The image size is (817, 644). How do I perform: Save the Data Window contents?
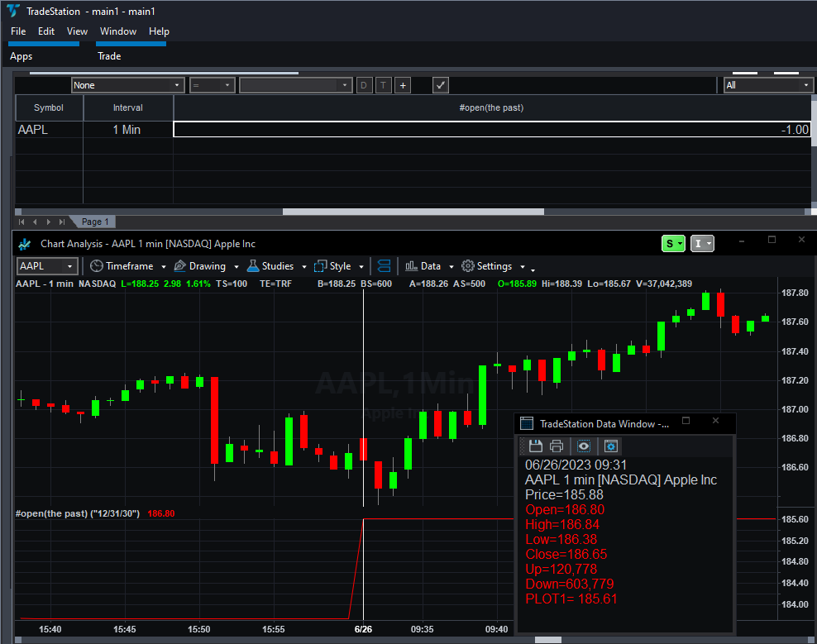click(536, 446)
